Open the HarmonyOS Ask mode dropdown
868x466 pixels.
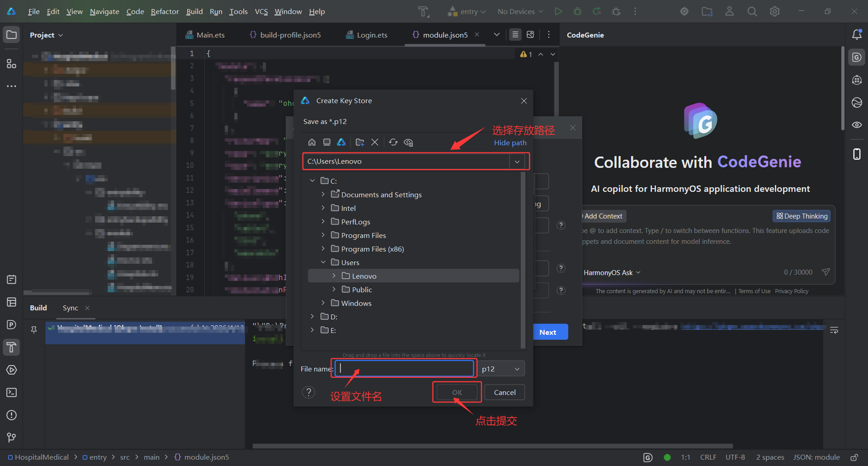(612, 272)
